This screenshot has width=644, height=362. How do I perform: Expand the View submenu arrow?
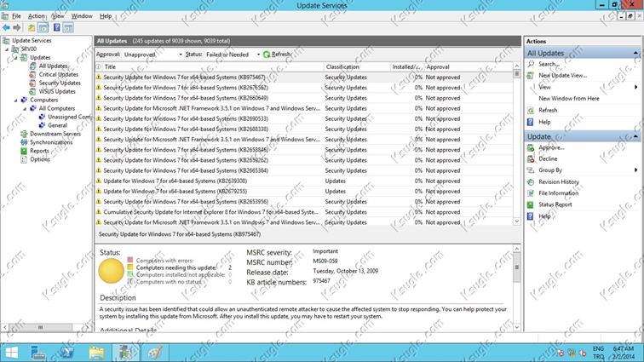pos(635,87)
